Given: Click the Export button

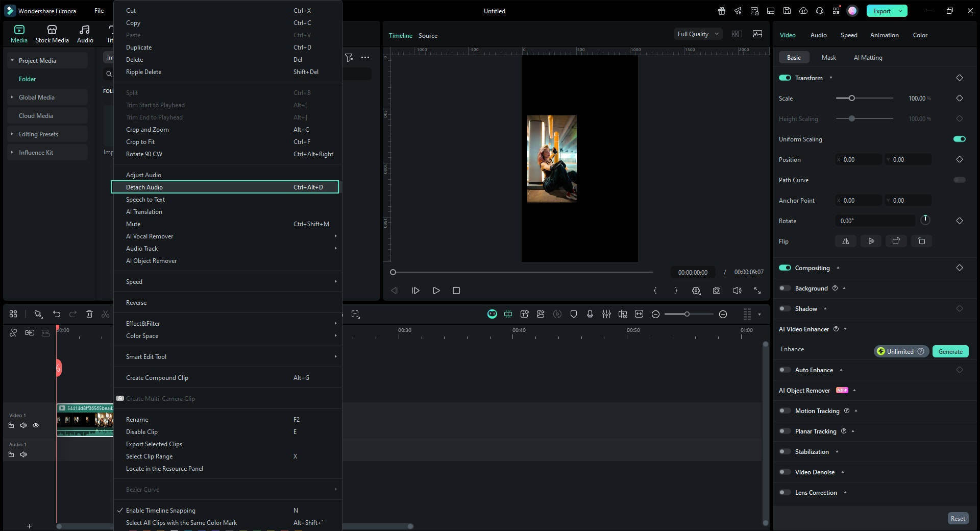Looking at the screenshot, I should click(881, 10).
